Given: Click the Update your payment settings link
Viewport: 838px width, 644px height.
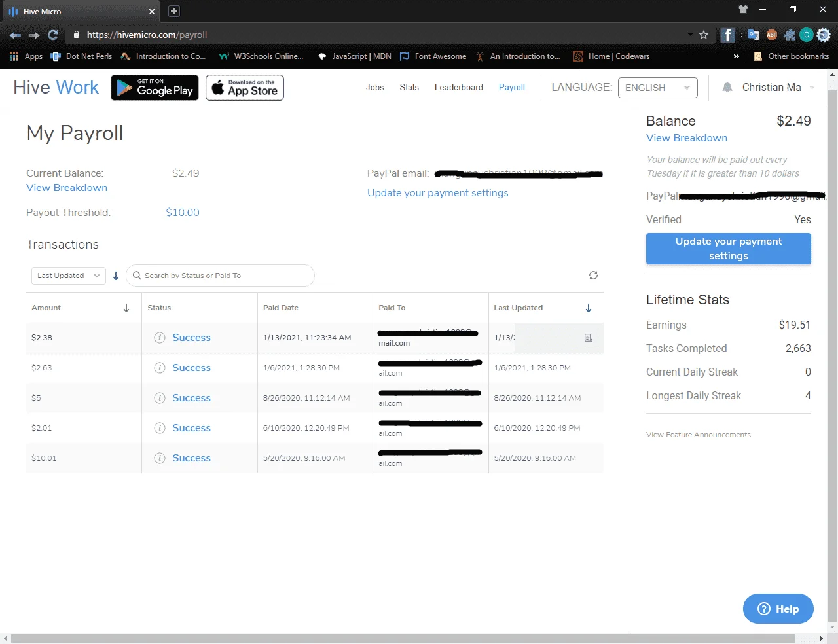Looking at the screenshot, I should coord(438,193).
